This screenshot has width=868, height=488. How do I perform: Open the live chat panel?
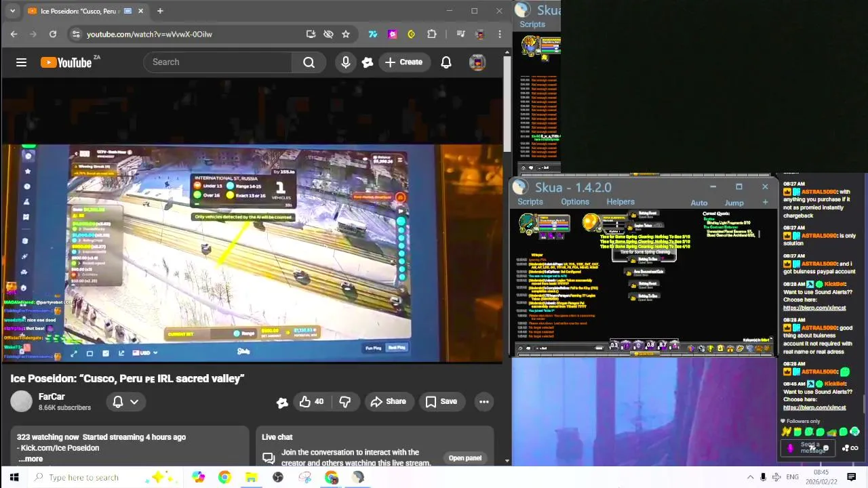click(x=465, y=458)
